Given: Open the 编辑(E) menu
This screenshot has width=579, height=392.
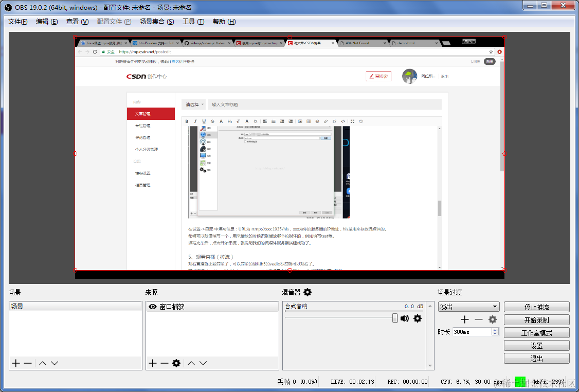Looking at the screenshot, I should click(46, 22).
